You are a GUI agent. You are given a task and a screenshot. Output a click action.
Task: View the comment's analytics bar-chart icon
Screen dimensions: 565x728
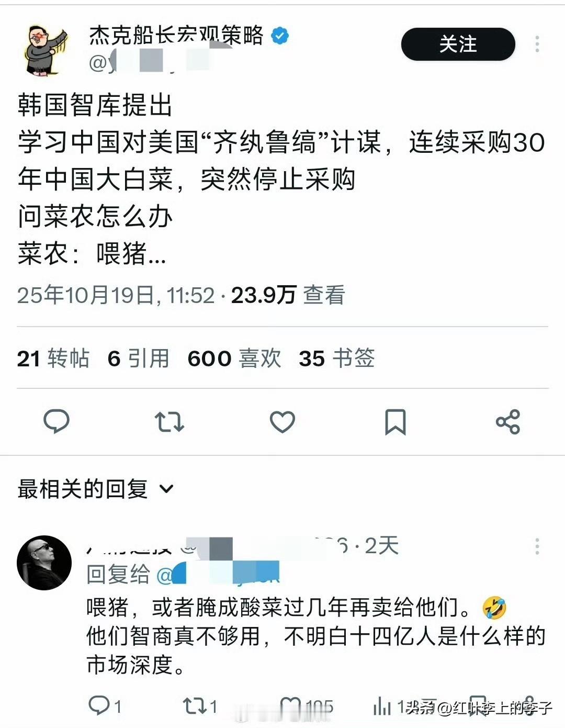click(x=382, y=706)
